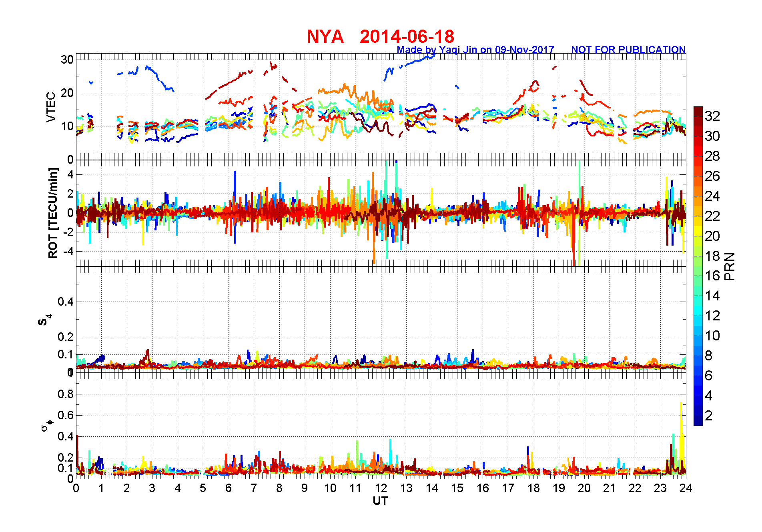
Task: Click the 'Made by Yaqi Jin on 09-Nov-2017' text
Action: (475, 50)
